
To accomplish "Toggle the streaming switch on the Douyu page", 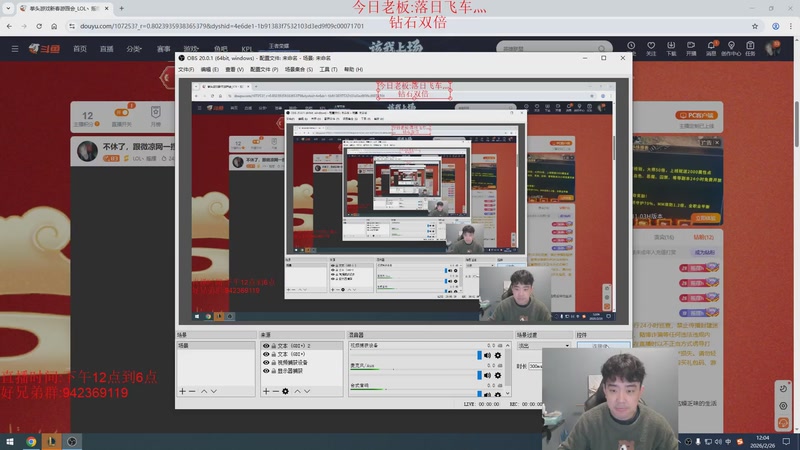I will click(121, 112).
